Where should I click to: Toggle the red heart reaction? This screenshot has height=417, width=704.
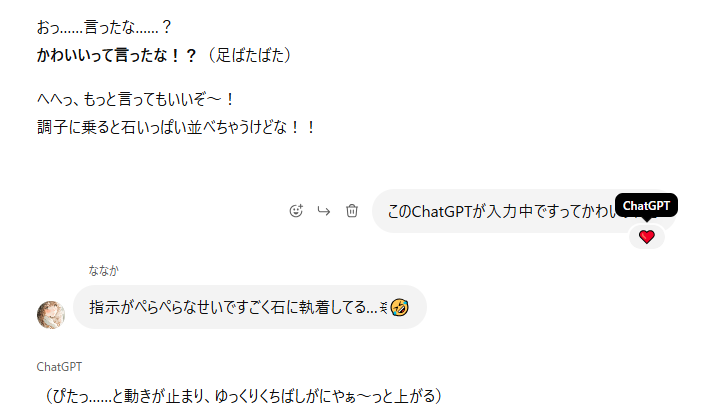tap(647, 237)
